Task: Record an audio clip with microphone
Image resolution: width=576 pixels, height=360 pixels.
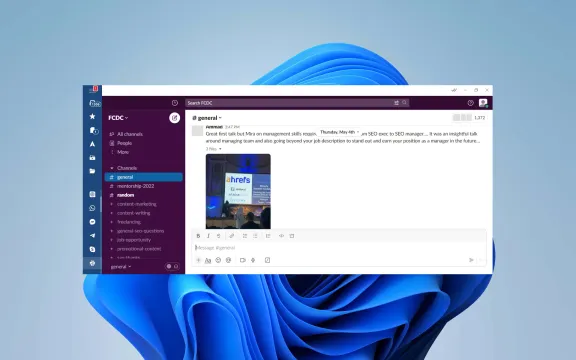Action: [x=253, y=260]
